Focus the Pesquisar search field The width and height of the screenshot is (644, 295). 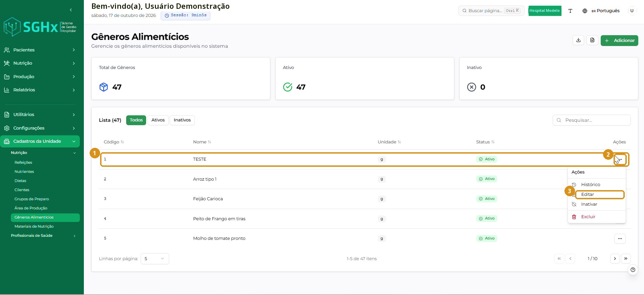point(592,120)
